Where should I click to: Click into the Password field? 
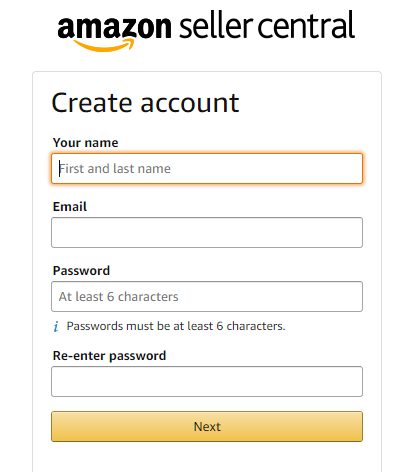[207, 297]
